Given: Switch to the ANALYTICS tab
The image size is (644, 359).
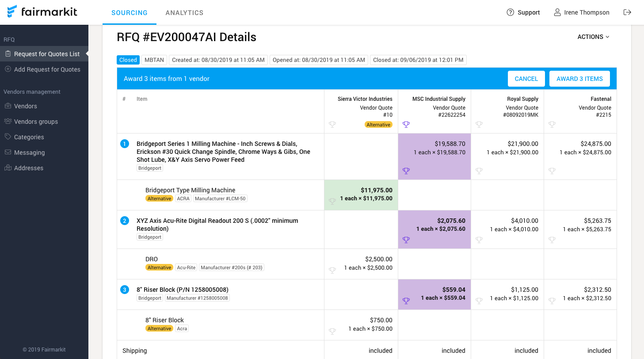Looking at the screenshot, I should tap(184, 12).
